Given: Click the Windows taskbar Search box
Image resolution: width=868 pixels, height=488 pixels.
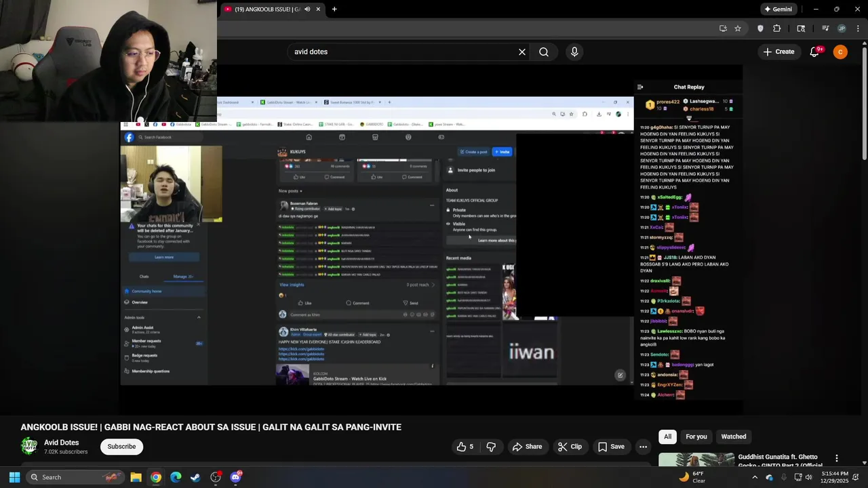Looking at the screenshot, I should (76, 477).
